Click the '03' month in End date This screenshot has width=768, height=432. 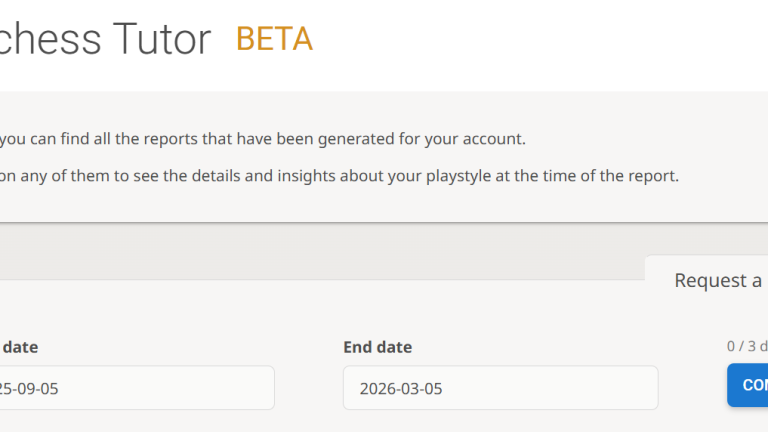(410, 388)
